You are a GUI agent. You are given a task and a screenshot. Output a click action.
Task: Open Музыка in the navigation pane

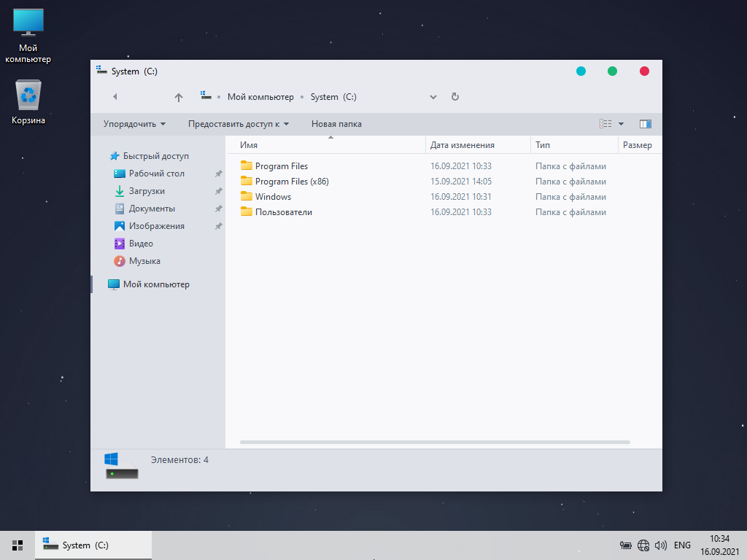tap(144, 261)
